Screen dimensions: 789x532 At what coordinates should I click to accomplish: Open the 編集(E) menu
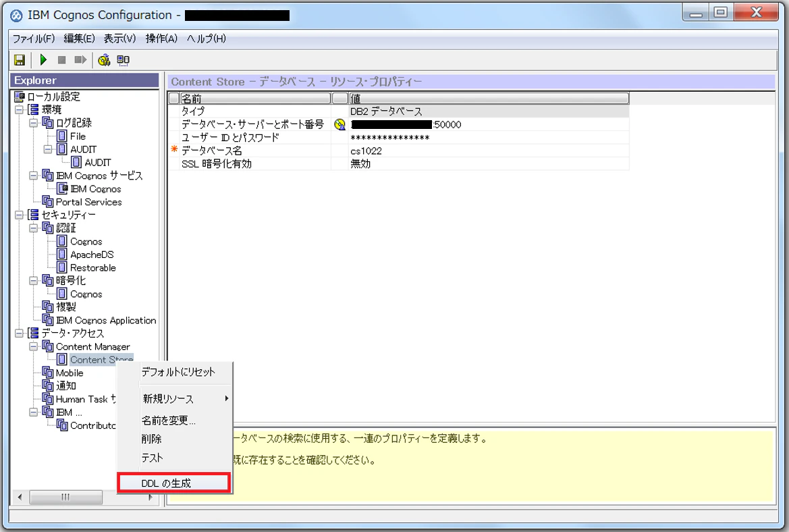pos(79,38)
